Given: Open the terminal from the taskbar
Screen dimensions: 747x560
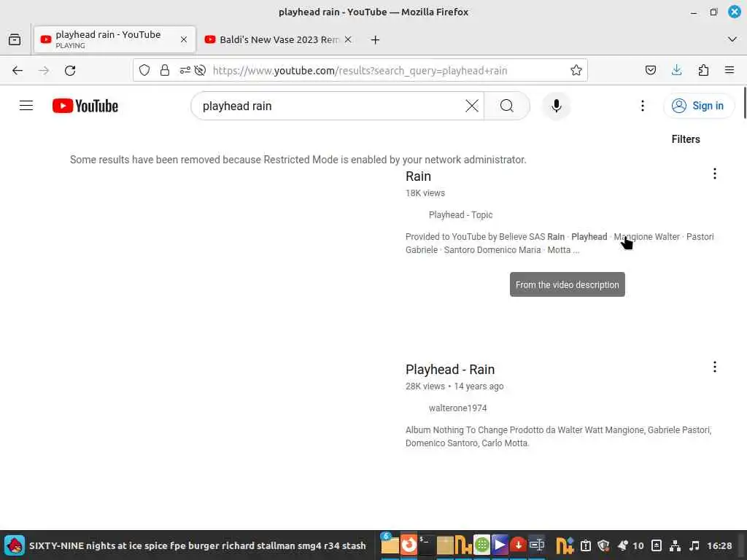Looking at the screenshot, I should [x=426, y=545].
